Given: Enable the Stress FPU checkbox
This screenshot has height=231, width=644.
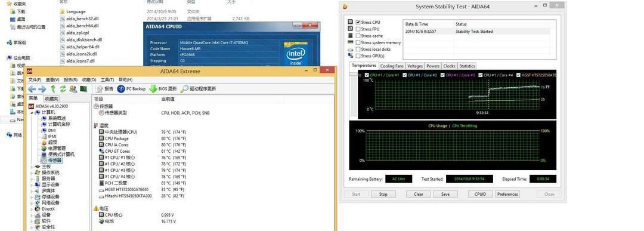Looking at the screenshot, I should [358, 29].
